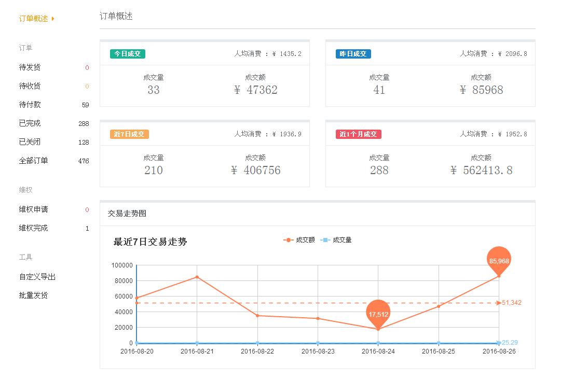This screenshot has width=588, height=381.
Task: Click the 51,342 average line label
Action: 511,302
